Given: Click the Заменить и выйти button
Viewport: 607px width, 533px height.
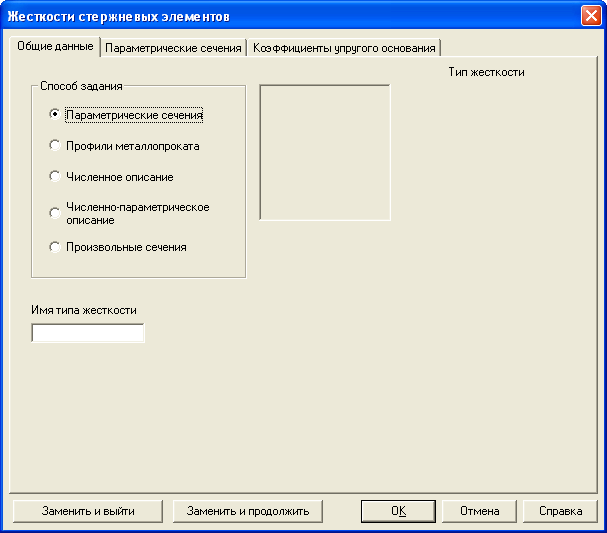Looking at the screenshot, I should coord(88,511).
